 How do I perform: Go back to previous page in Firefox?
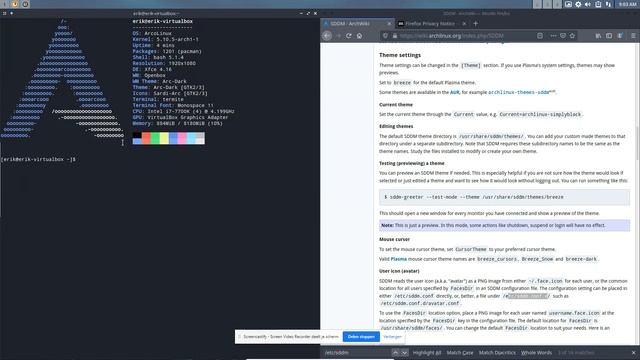(x=327, y=36)
